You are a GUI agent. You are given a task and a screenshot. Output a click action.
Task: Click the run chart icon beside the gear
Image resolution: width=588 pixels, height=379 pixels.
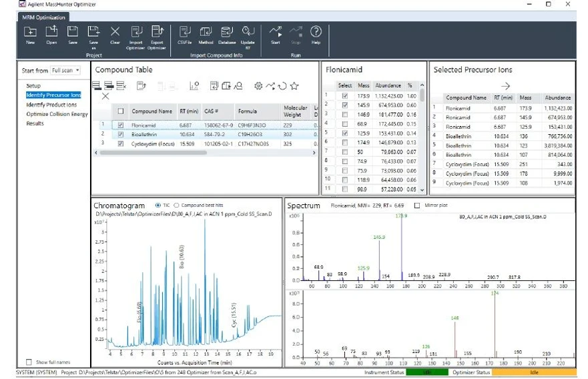click(x=270, y=86)
